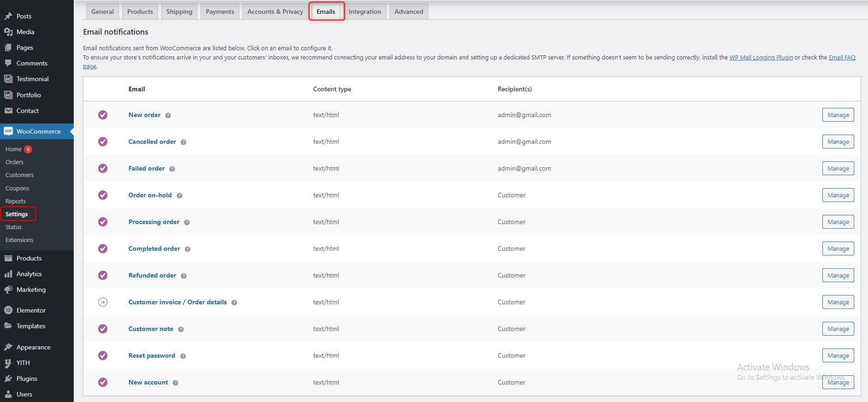
Task: Open the Reset password email link
Action: 152,355
